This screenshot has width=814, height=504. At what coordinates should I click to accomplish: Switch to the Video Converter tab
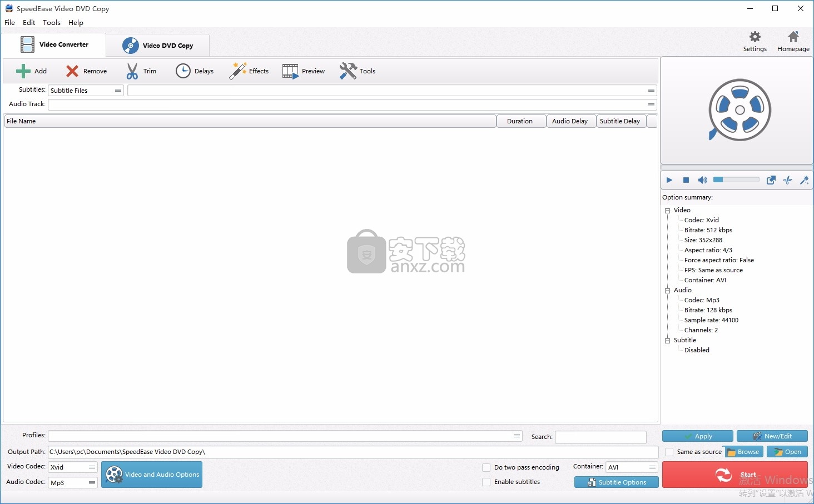(54, 44)
